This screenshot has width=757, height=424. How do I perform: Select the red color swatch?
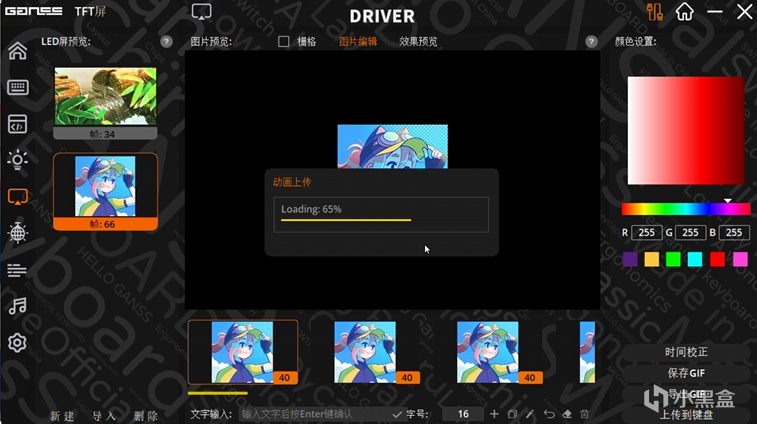pyautogui.click(x=717, y=259)
